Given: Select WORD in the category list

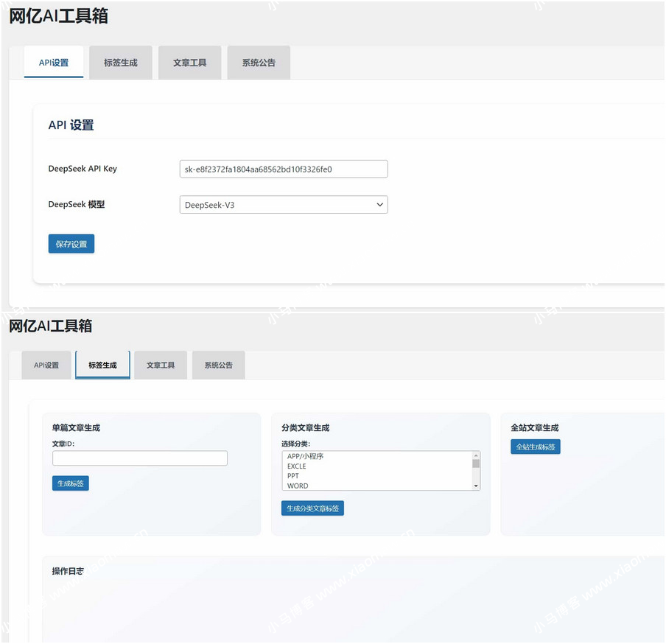Looking at the screenshot, I should [298, 486].
